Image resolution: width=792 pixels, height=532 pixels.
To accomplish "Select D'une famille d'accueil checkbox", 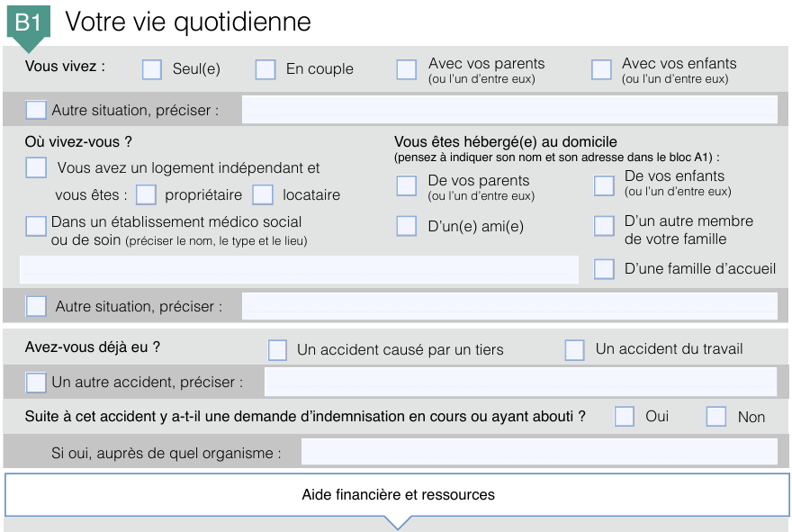I will 604,269.
